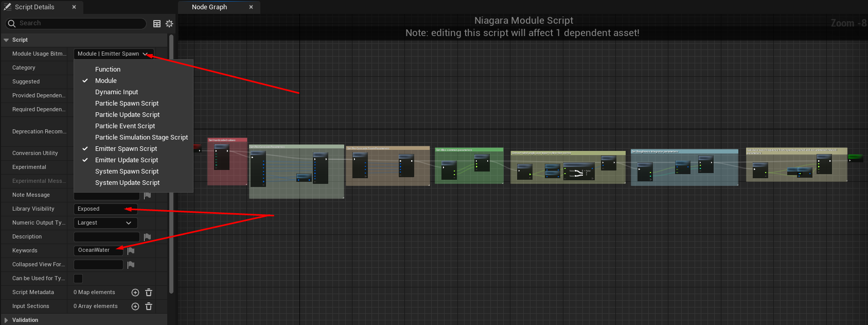Switch to the Node Graph tab
The width and height of the screenshot is (868, 325).
[x=209, y=7]
